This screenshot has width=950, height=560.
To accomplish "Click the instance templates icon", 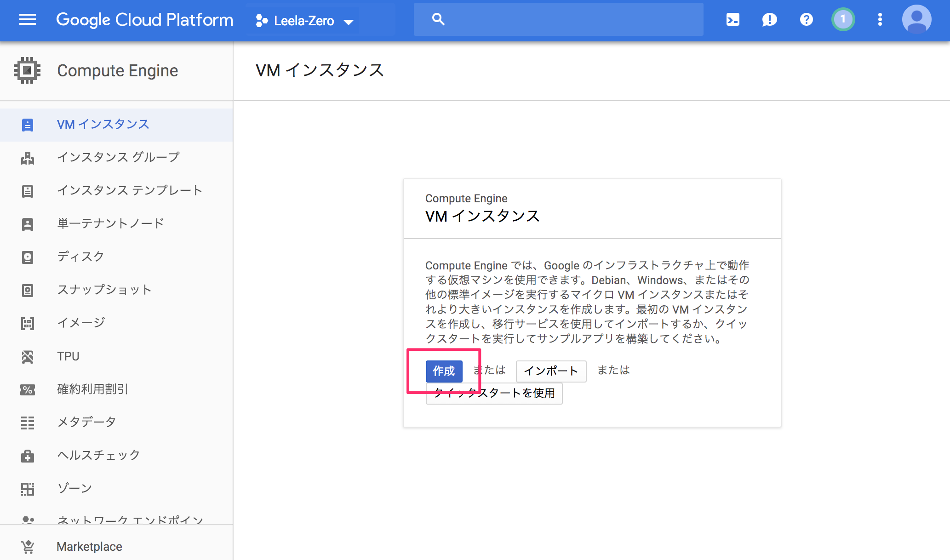I will [28, 191].
